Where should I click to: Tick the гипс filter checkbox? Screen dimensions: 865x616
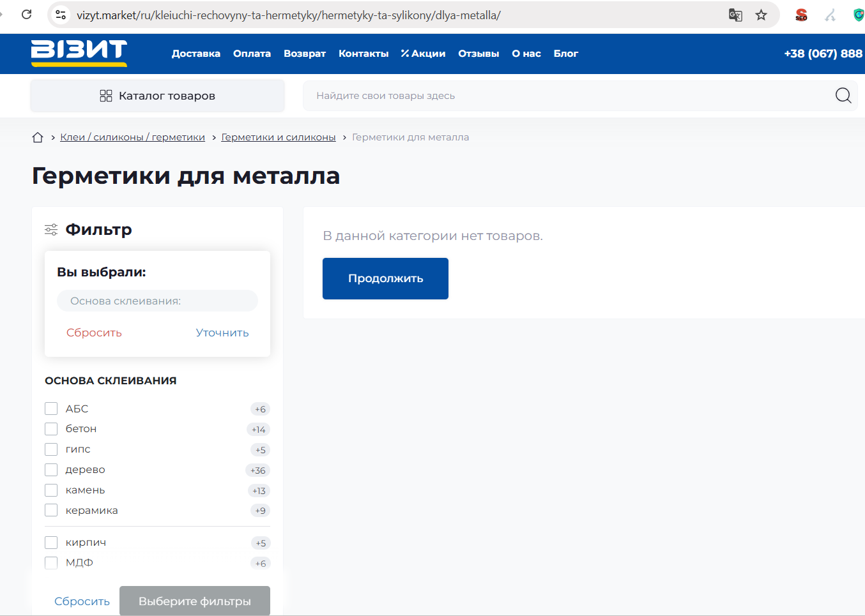click(51, 449)
